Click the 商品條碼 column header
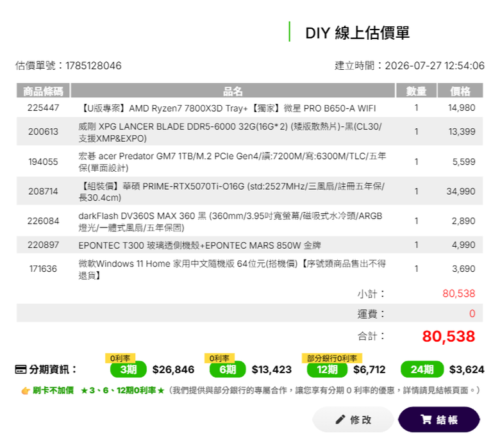500x448 pixels. (x=43, y=91)
